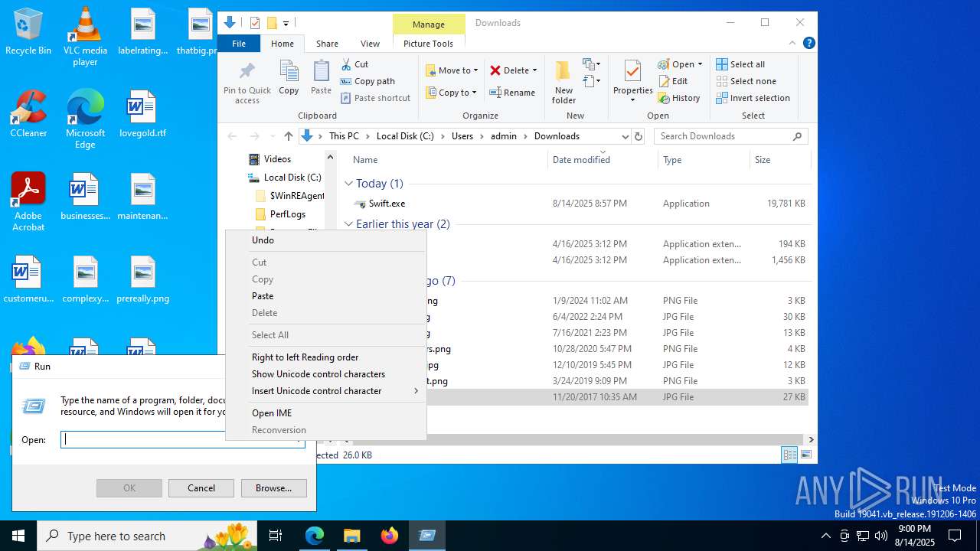This screenshot has width=980, height=551.
Task: Sort by the Size column
Action: [779, 160]
